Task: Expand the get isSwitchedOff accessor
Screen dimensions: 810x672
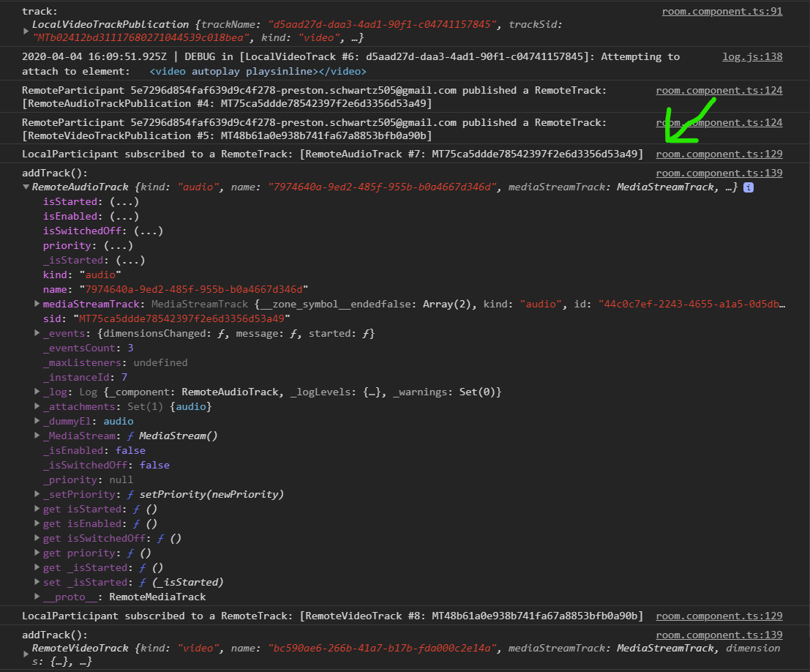Action: tap(37, 538)
